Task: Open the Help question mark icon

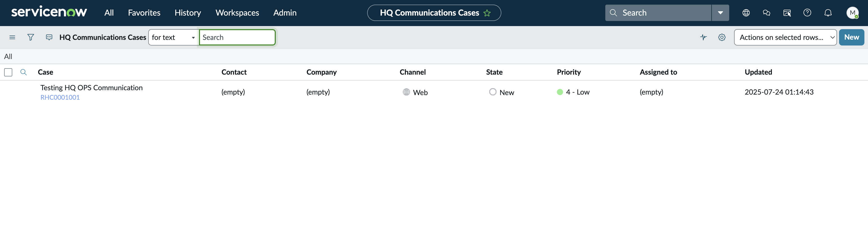Action: pos(807,13)
